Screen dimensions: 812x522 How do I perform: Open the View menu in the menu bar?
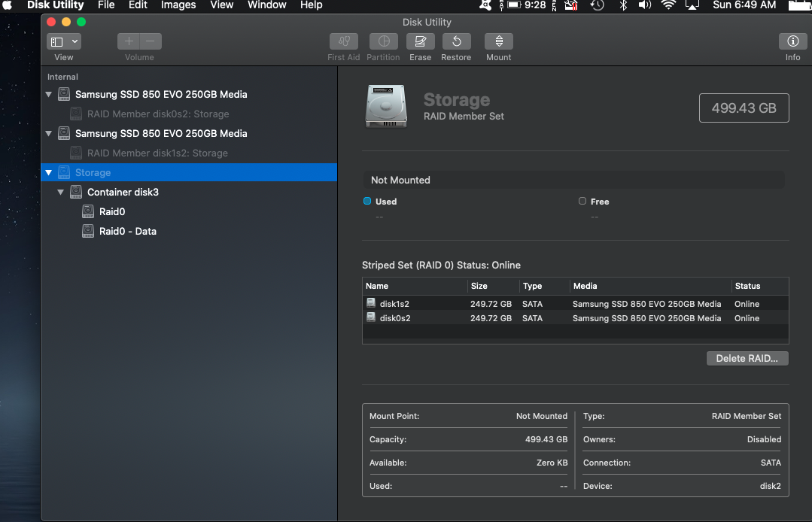pyautogui.click(x=222, y=5)
